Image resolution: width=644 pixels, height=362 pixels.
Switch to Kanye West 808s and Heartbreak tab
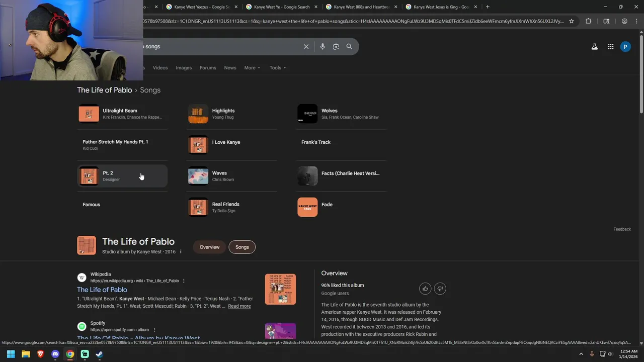pos(361,7)
